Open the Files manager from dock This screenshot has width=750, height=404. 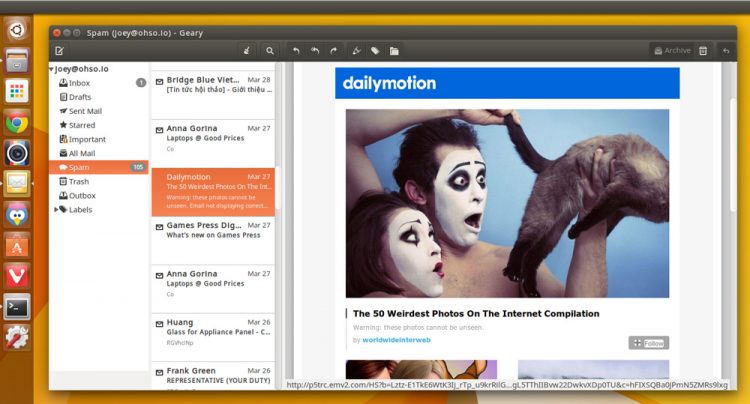[x=17, y=60]
